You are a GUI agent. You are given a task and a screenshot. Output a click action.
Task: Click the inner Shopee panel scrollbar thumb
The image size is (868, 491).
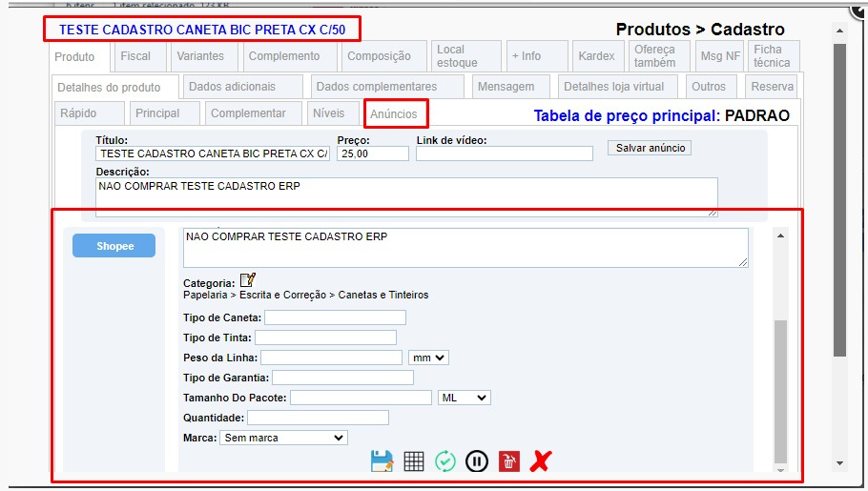click(780, 391)
